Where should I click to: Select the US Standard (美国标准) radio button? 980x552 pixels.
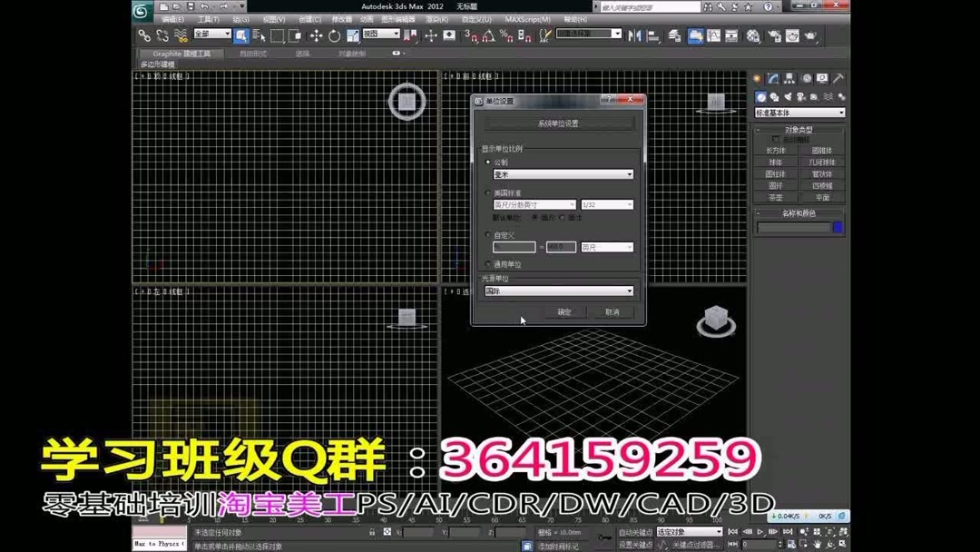click(x=486, y=192)
